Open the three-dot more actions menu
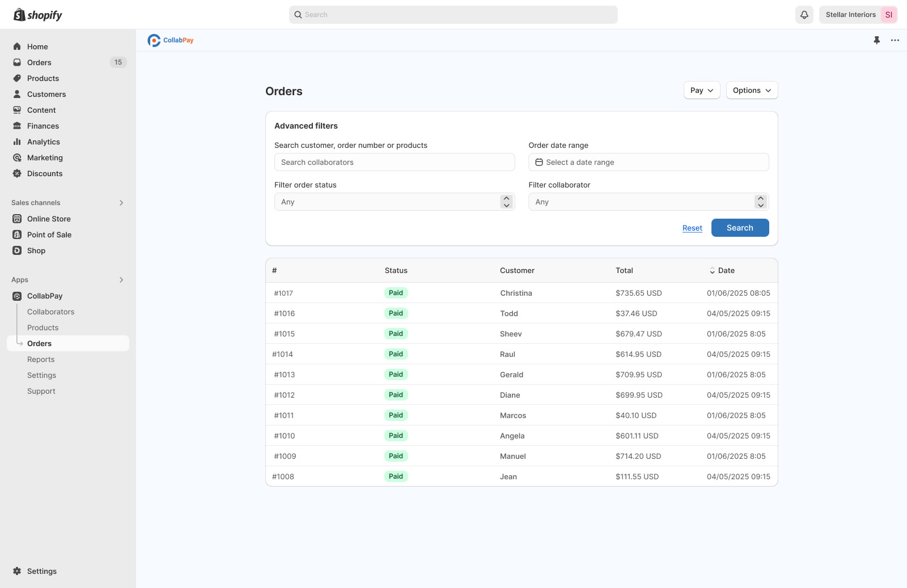The height and width of the screenshot is (588, 907). point(895,40)
